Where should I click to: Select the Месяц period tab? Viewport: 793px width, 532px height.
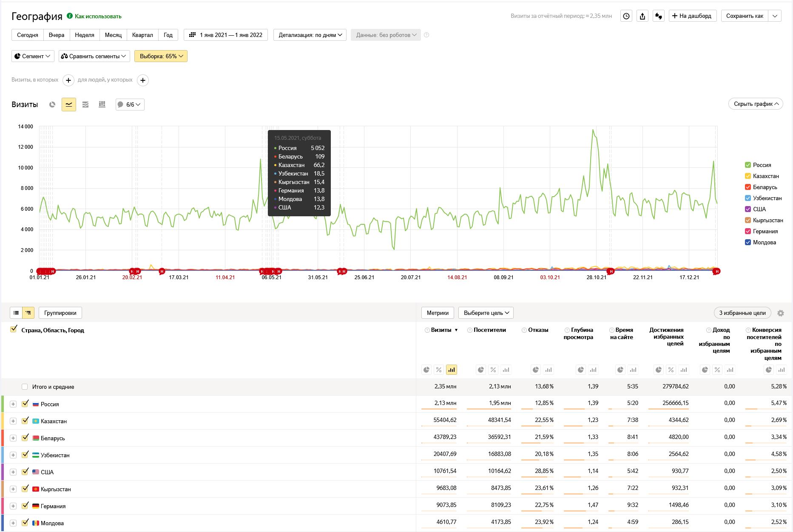pos(113,35)
